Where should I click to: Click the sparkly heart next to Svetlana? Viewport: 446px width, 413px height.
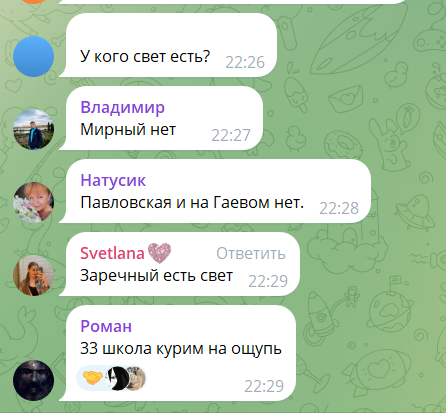pos(159,253)
